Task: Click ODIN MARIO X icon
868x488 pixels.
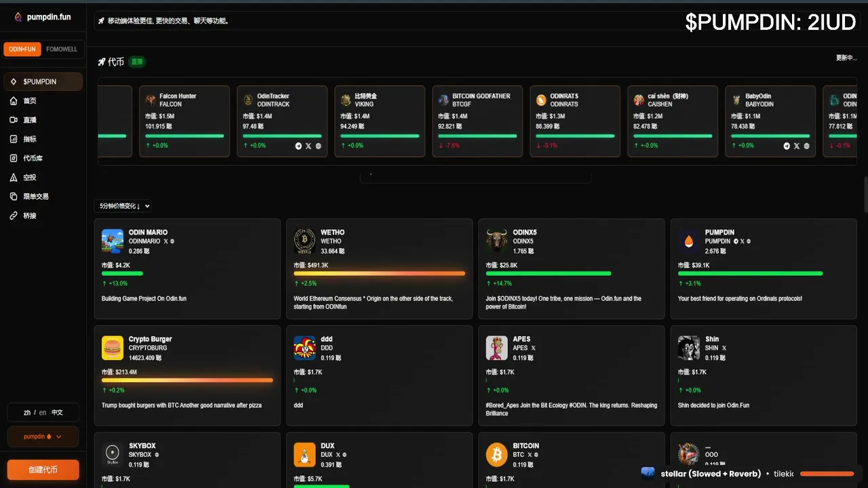Action: pos(165,241)
